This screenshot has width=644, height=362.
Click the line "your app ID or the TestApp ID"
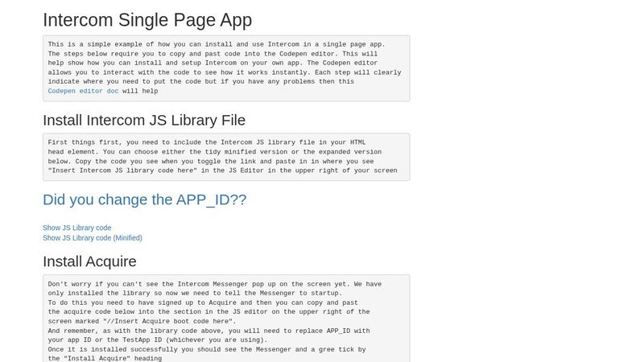[x=157, y=339]
